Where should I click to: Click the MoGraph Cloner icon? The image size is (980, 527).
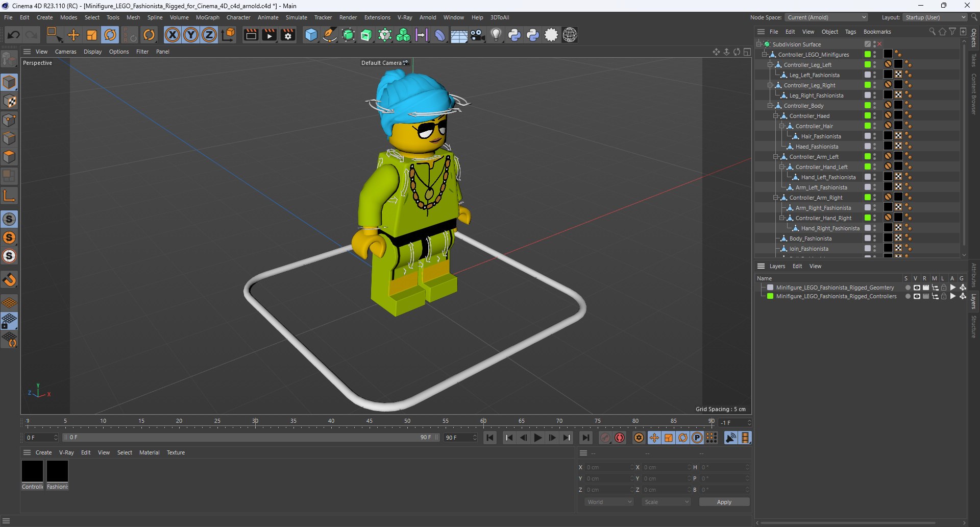pos(403,35)
